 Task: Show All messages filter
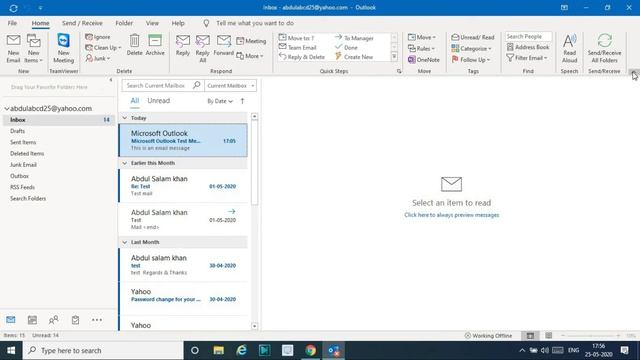[x=135, y=100]
